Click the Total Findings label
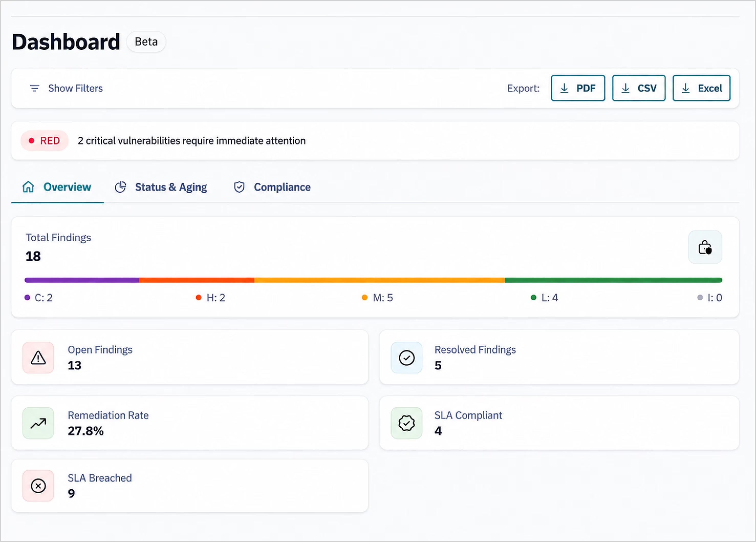The height and width of the screenshot is (542, 756). click(x=58, y=237)
